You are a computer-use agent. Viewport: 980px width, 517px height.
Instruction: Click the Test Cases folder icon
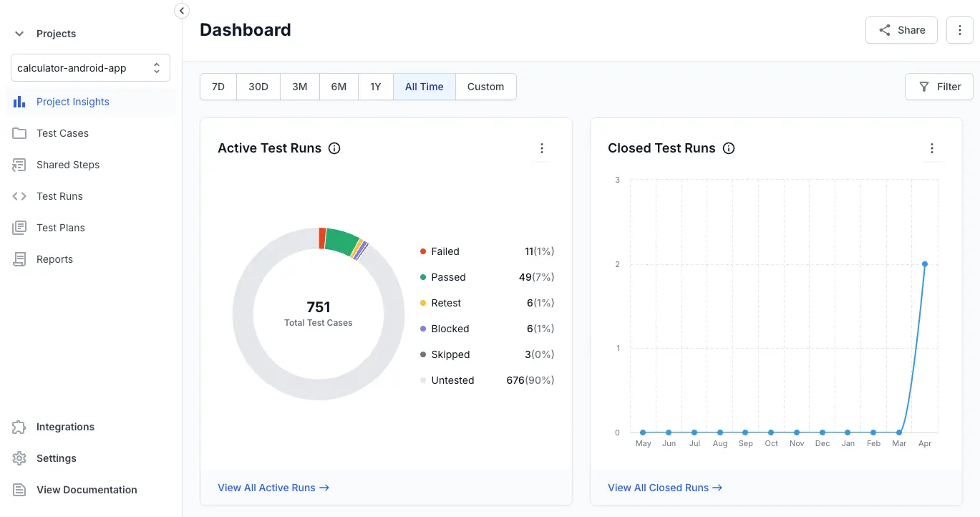coord(19,133)
